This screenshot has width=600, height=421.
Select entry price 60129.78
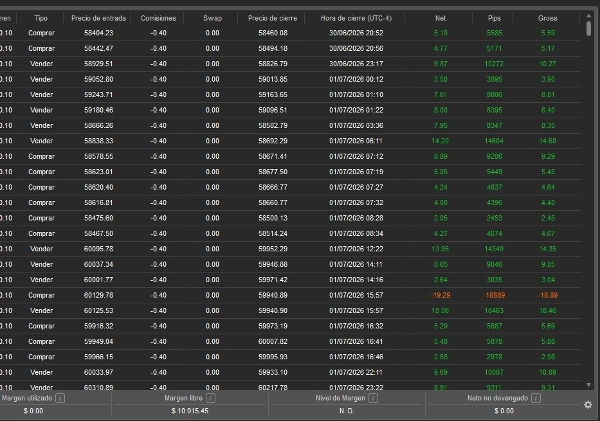pyautogui.click(x=99, y=295)
